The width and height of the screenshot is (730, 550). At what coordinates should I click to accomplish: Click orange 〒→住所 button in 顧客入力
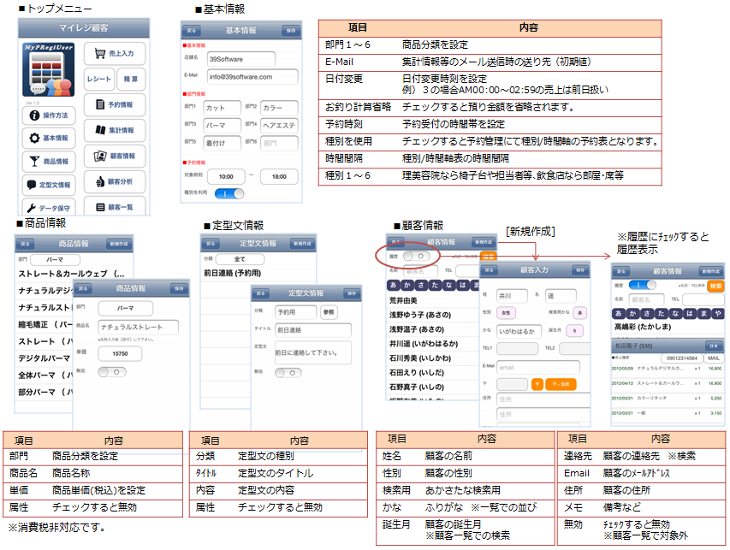tap(561, 384)
